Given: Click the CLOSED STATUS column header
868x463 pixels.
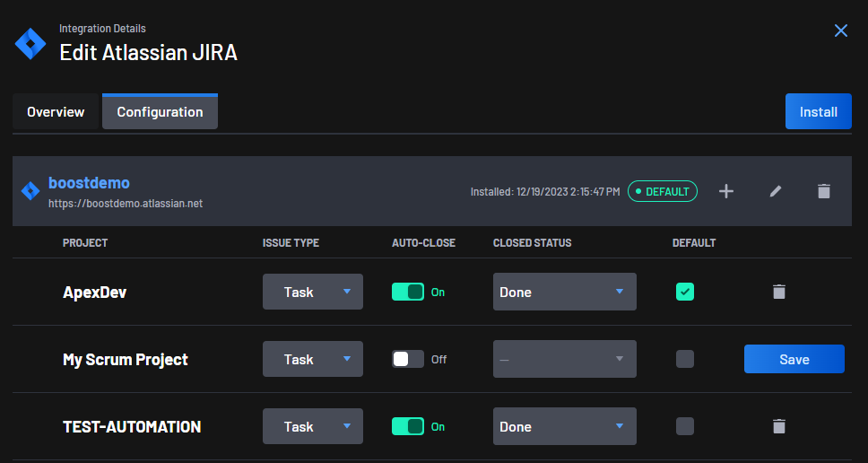Looking at the screenshot, I should point(532,243).
